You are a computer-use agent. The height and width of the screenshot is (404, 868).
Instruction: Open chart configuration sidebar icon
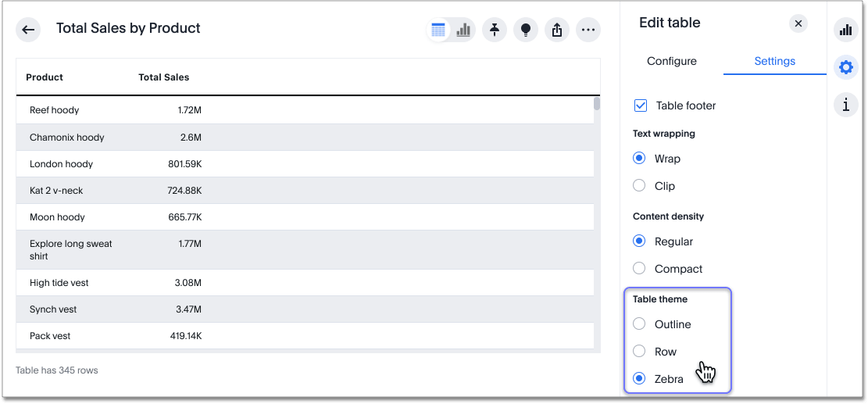point(845,30)
